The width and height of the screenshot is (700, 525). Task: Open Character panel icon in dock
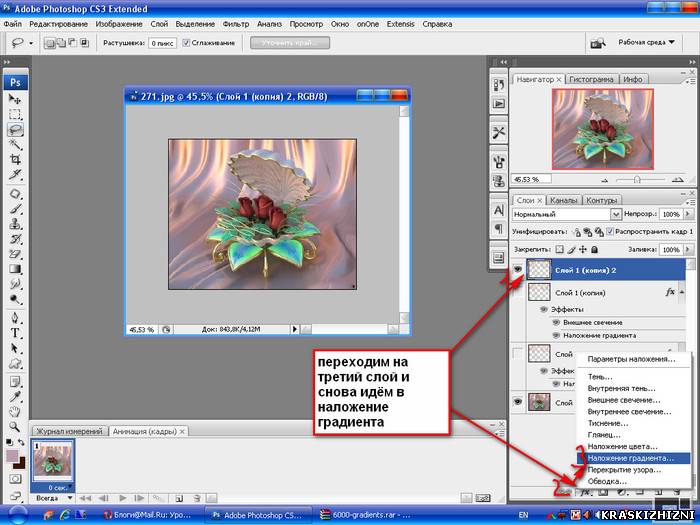(499, 210)
